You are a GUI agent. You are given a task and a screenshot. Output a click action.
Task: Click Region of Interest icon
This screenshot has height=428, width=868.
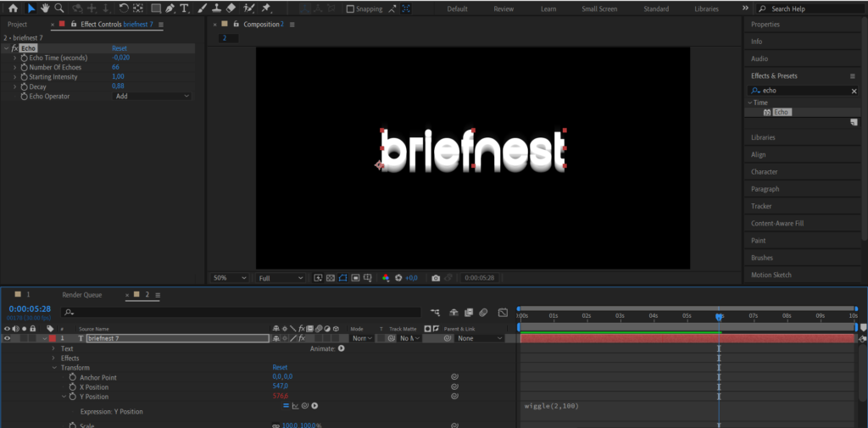point(355,278)
